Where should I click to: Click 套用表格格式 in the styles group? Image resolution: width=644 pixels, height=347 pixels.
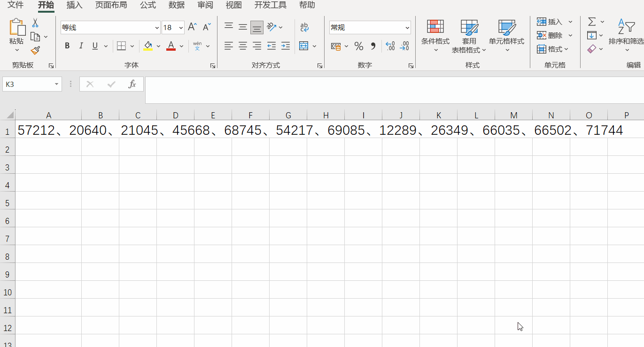[468, 36]
